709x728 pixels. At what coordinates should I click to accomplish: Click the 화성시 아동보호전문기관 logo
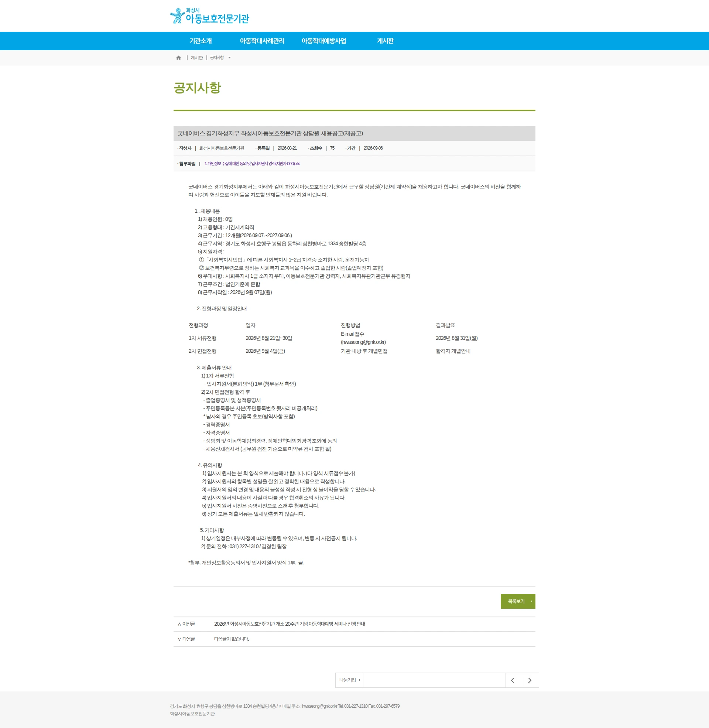(x=209, y=16)
